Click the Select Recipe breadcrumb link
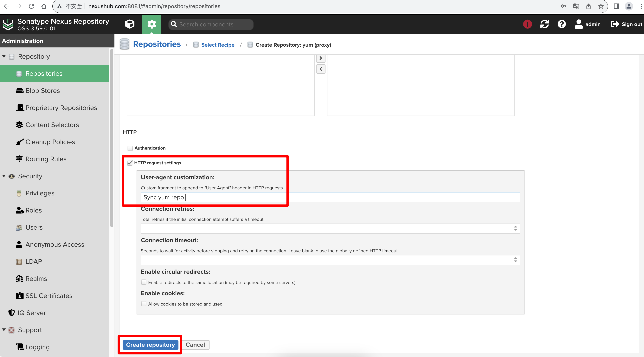644x357 pixels. [217, 45]
